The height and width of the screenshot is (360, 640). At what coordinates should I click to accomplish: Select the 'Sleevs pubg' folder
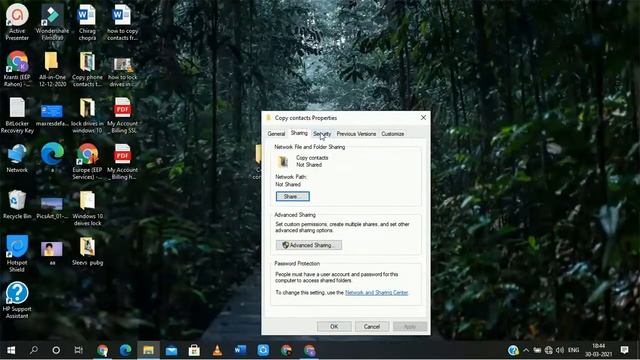(87, 251)
